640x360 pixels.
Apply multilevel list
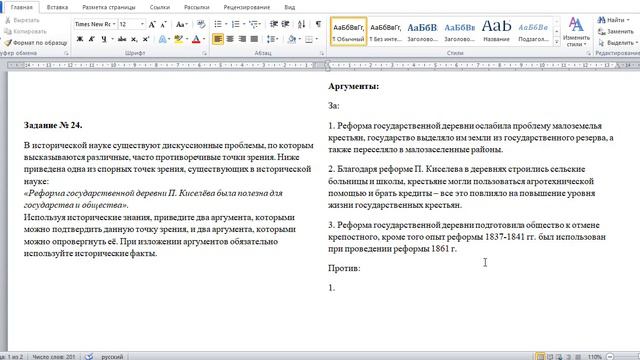pos(253,24)
